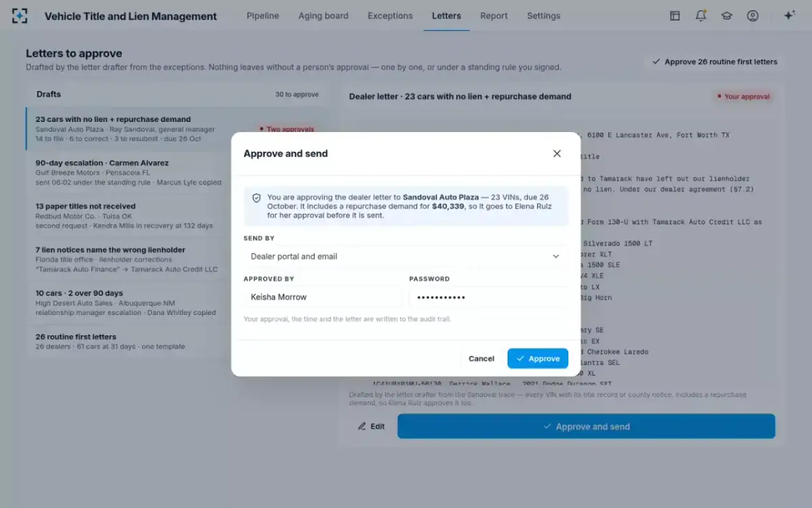812x508 pixels.
Task: Open the Report tab
Action: 494,16
